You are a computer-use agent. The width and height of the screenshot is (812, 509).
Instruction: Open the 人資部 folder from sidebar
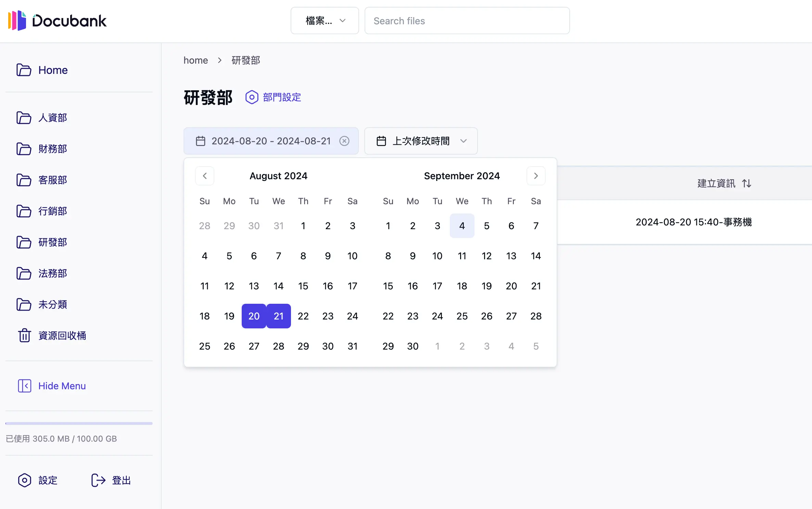(x=52, y=118)
